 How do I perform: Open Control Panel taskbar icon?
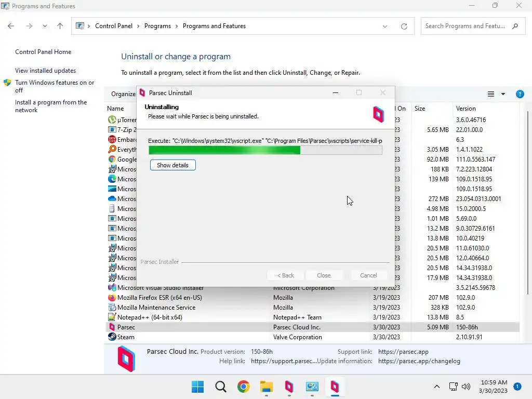point(312,387)
